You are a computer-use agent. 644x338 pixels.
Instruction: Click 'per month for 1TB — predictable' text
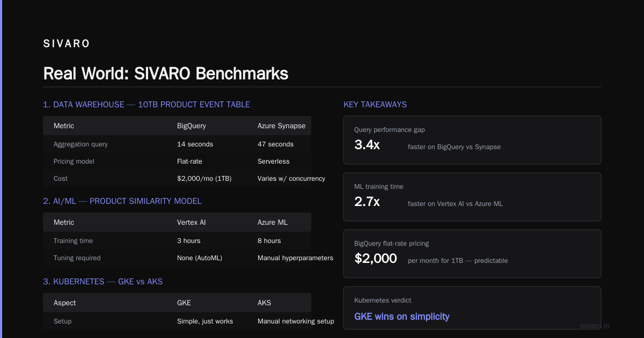click(458, 261)
